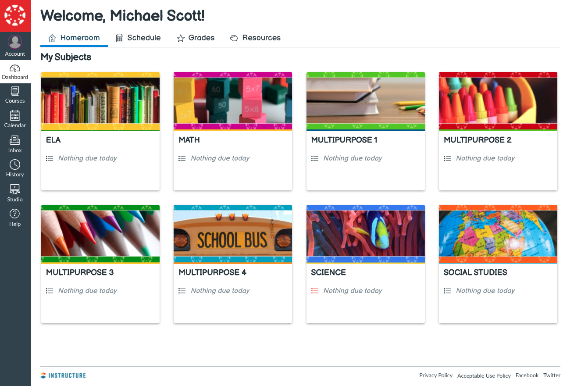The height and width of the screenshot is (386, 588).
Task: Click the Instructure logo in the footer
Action: 63,375
